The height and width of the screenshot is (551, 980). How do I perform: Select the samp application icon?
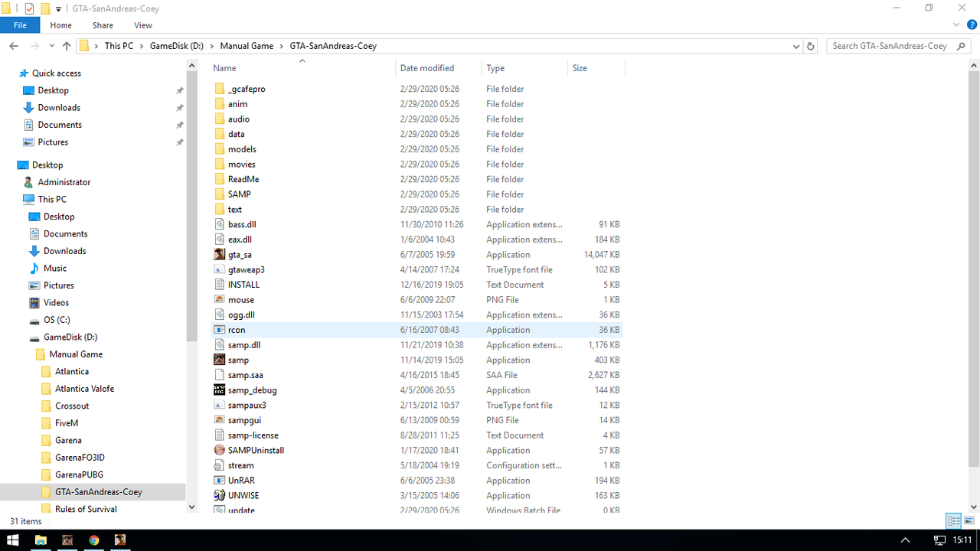tap(220, 360)
